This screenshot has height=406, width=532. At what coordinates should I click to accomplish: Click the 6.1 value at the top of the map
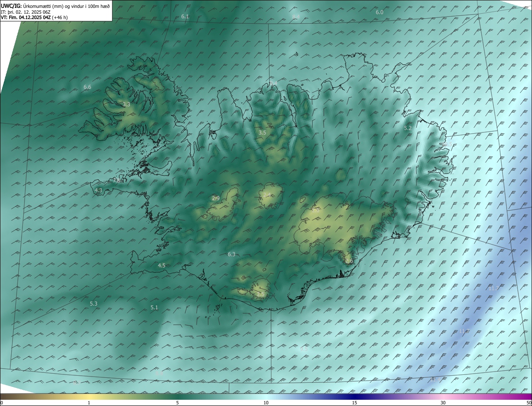click(x=185, y=17)
